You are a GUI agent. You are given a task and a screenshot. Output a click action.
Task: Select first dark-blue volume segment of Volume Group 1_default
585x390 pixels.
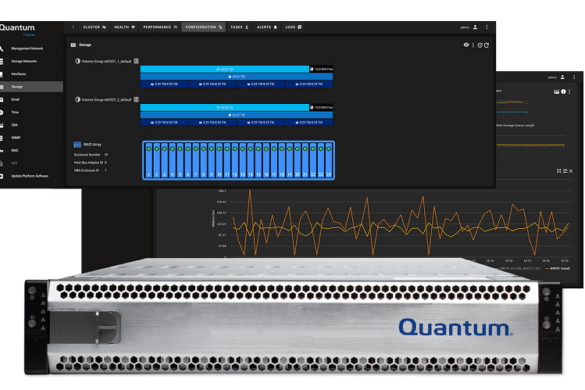coord(164,84)
